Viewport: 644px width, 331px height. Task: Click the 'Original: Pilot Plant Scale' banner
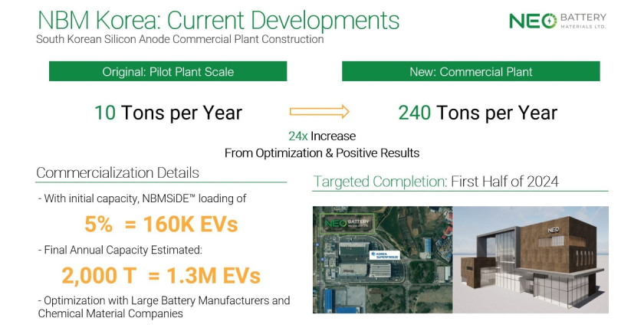(x=168, y=71)
